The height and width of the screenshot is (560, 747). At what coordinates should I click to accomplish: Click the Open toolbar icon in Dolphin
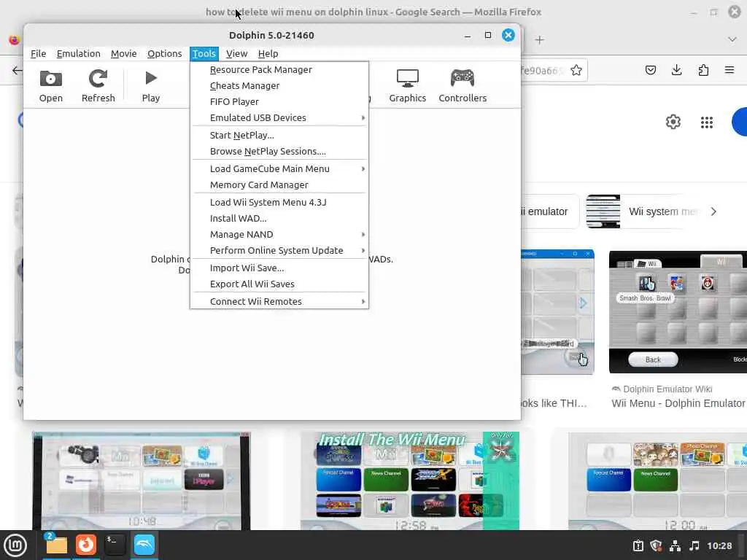pyautogui.click(x=51, y=86)
